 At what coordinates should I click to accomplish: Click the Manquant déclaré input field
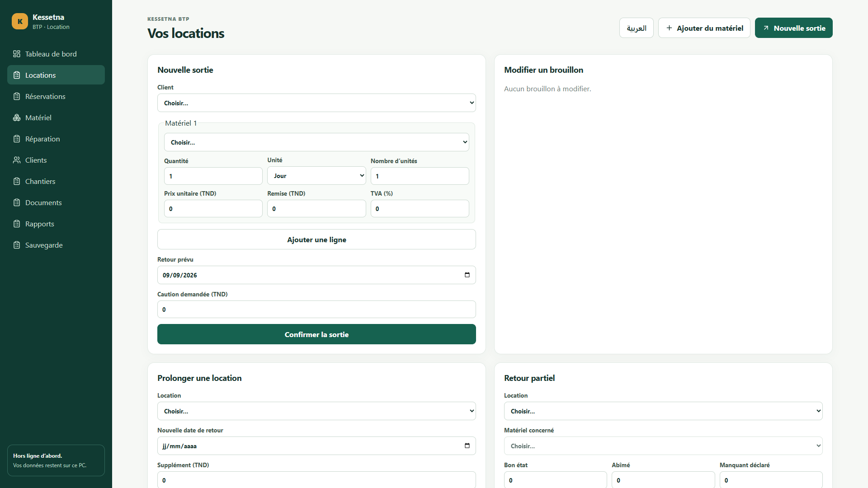pyautogui.click(x=771, y=480)
